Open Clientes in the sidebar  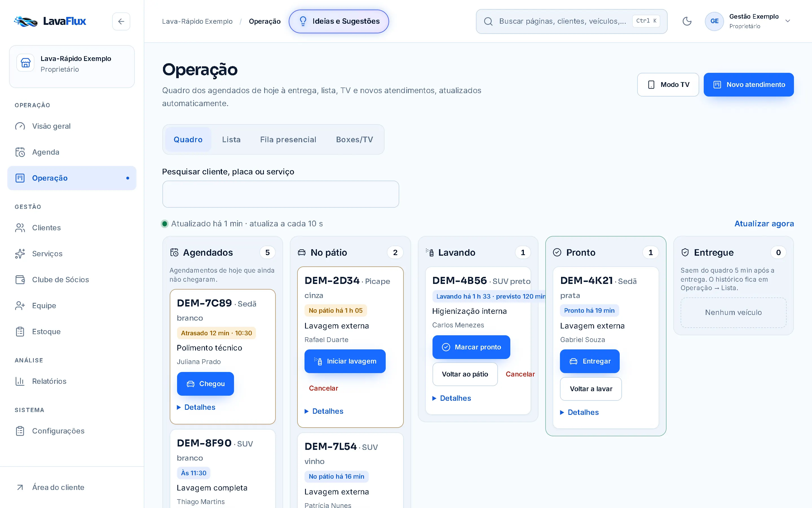coord(72,227)
